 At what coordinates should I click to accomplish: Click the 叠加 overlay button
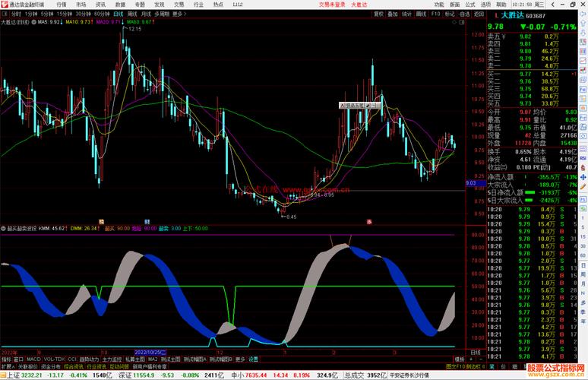pyautogui.click(x=393, y=14)
